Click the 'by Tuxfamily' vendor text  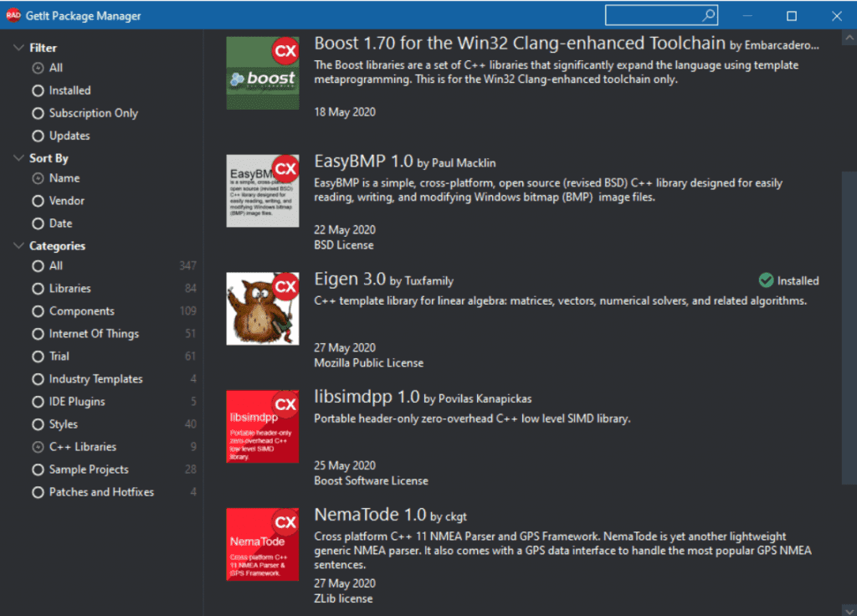click(422, 281)
